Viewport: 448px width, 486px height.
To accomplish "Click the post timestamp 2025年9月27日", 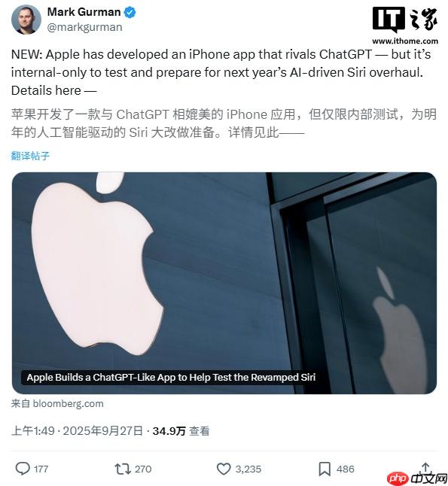I will coord(102,431).
